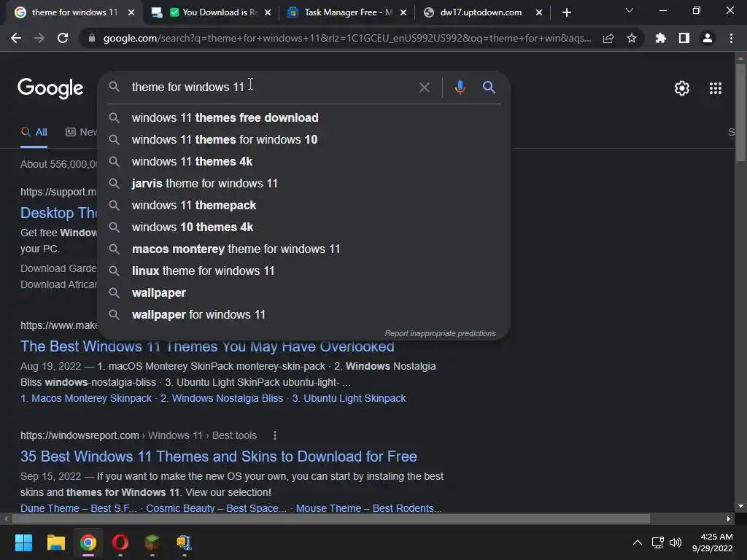Click the scroll-down arrow of vertical scrollbar
747x560 pixels.
740,506
